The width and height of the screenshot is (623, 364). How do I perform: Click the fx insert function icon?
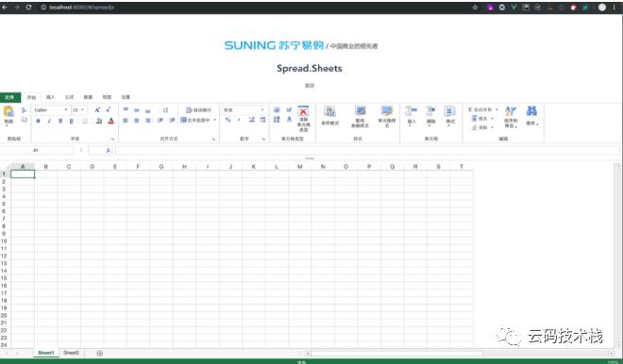click(108, 151)
